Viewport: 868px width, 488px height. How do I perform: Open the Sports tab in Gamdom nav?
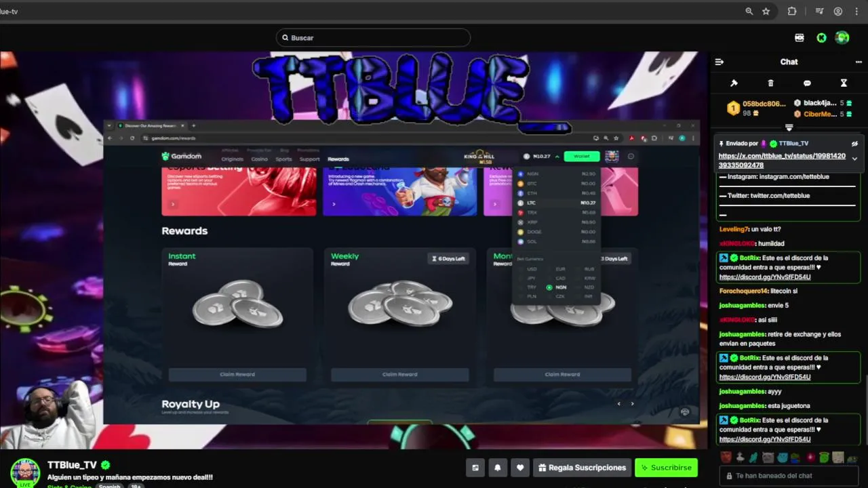point(283,159)
